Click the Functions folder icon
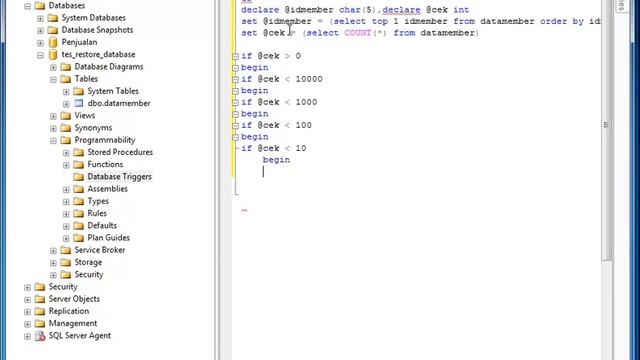This screenshot has width=640, height=360. pyautogui.click(x=78, y=164)
